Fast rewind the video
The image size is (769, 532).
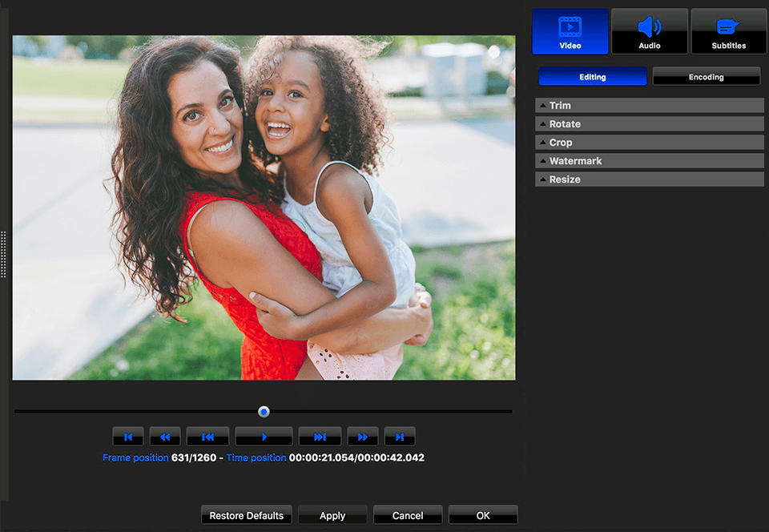pos(164,436)
